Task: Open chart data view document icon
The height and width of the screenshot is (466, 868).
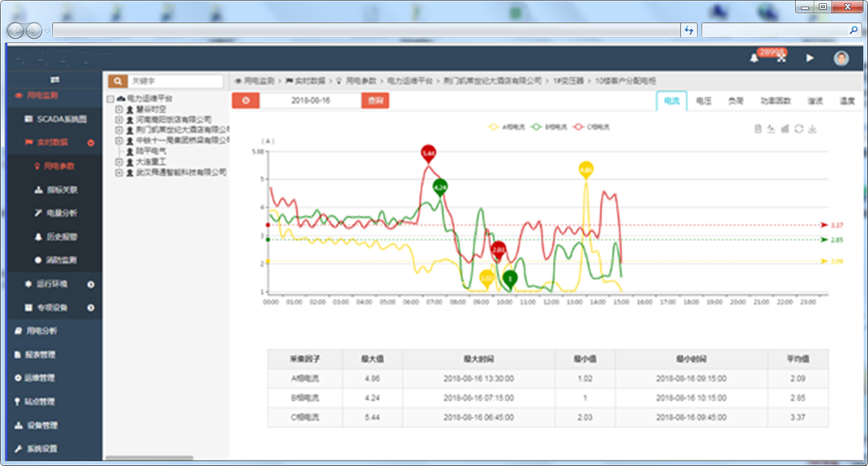Action: (758, 129)
